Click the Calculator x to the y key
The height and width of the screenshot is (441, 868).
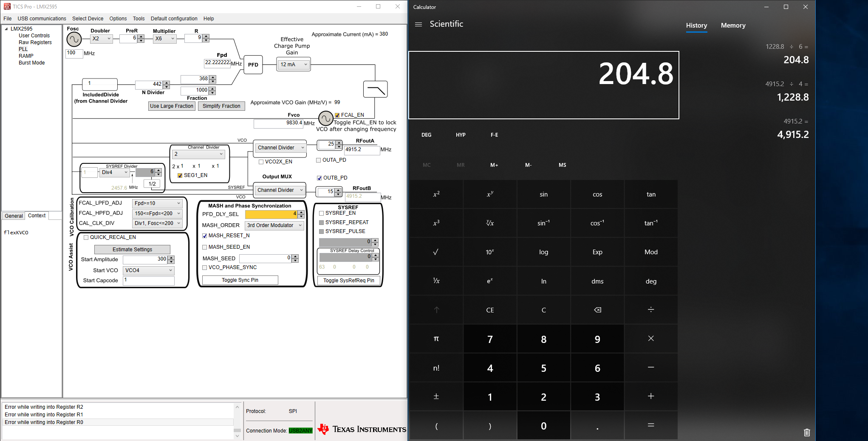(x=490, y=194)
